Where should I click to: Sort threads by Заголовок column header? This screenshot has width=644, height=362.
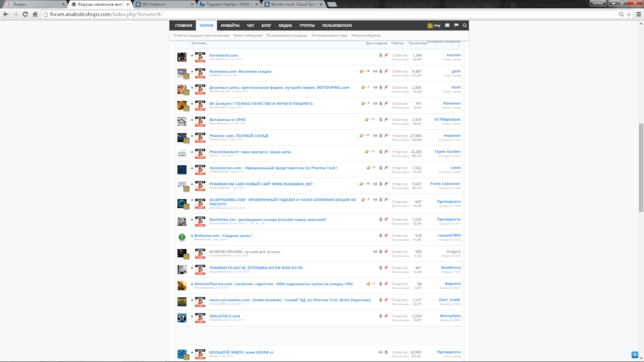pyautogui.click(x=199, y=43)
